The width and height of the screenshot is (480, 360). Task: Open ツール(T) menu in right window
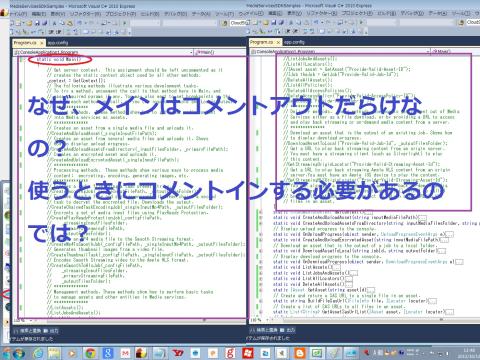[x=461, y=13]
